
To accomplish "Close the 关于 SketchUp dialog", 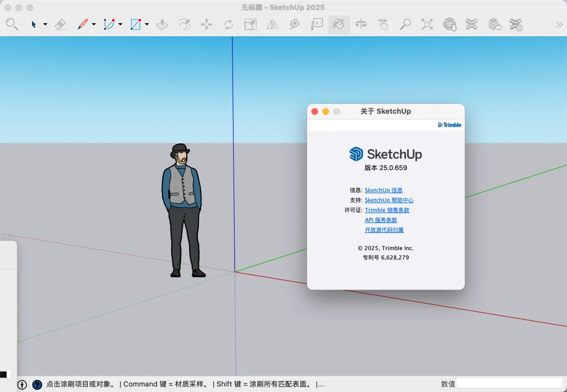I will click(314, 112).
